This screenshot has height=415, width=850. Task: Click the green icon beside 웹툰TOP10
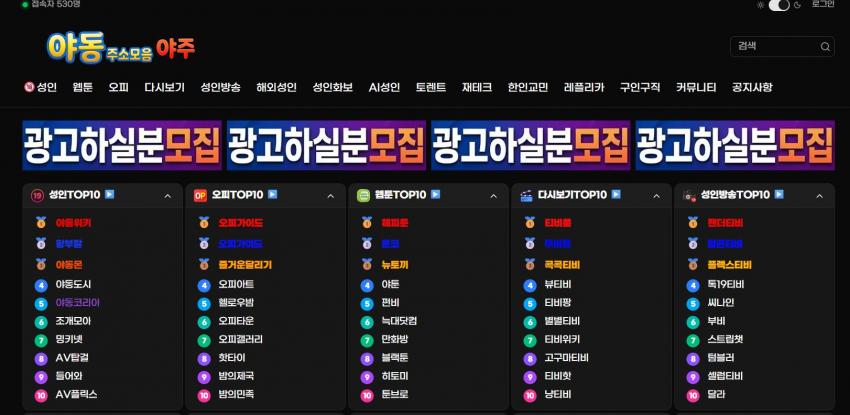364,196
